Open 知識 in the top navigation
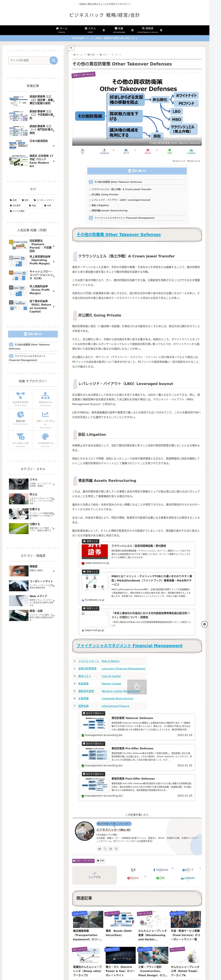This screenshot has height=980, width=221. (119, 30)
